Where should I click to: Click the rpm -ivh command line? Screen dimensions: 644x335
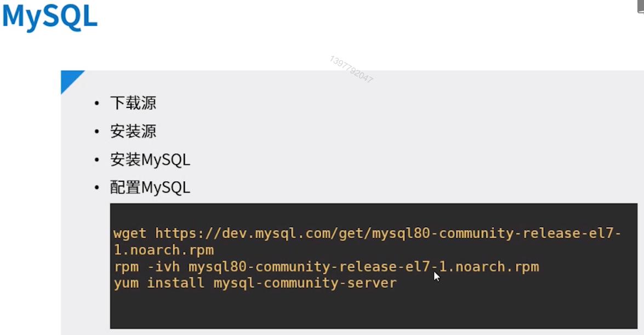[326, 267]
